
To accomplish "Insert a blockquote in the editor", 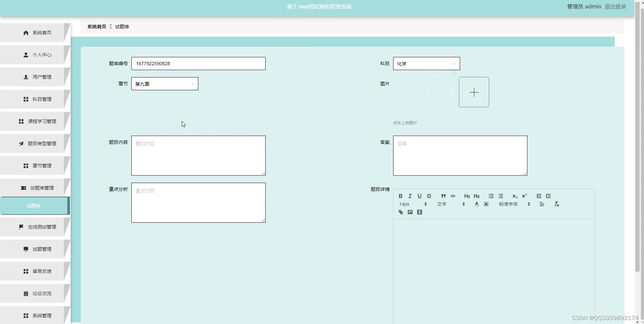I will coord(443,196).
